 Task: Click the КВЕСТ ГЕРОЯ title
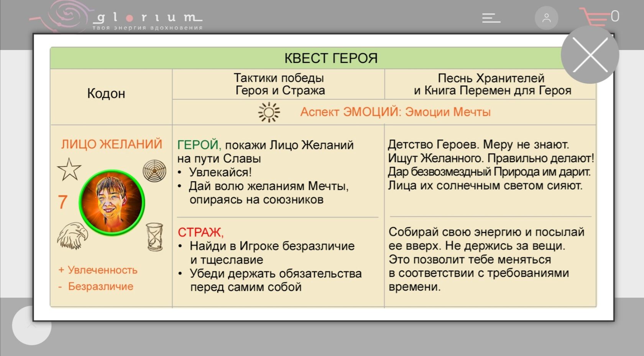point(331,58)
